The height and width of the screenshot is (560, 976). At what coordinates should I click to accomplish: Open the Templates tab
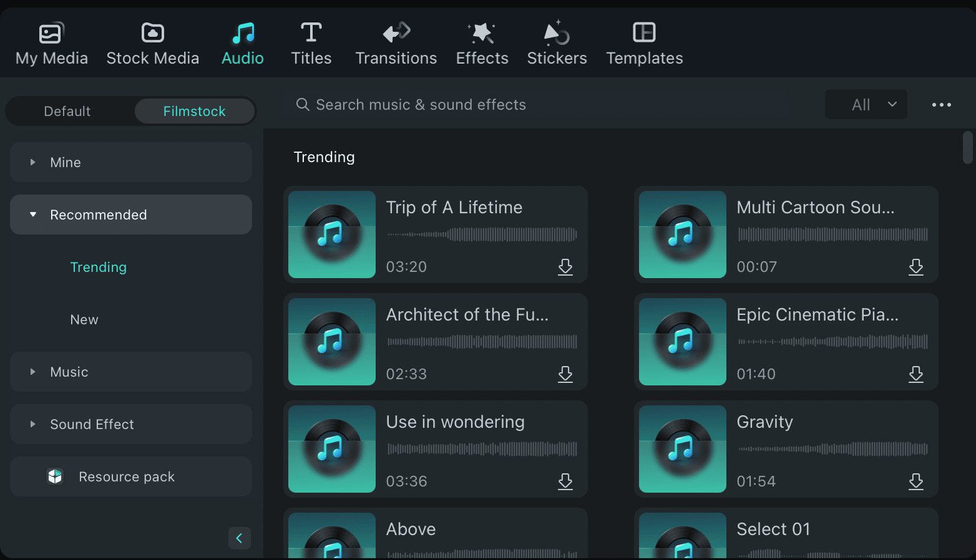[x=644, y=44]
